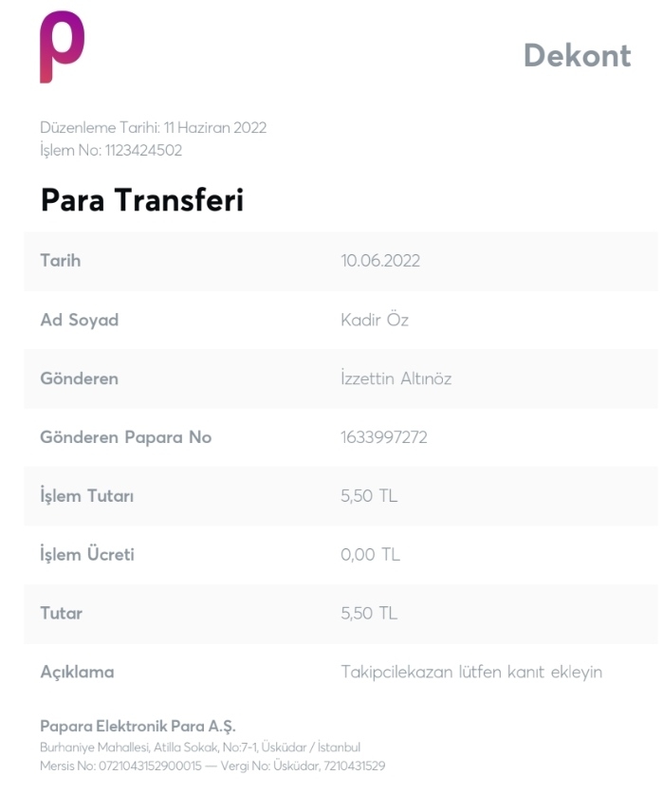Viewport: 663px width, 812px height.
Task: Click the Gönderen Papara No label
Action: coord(126,437)
